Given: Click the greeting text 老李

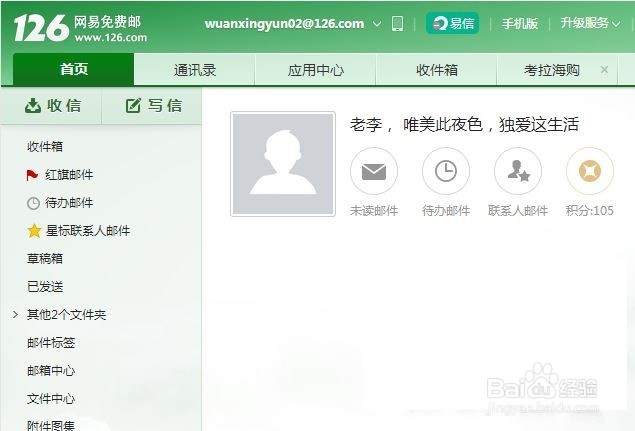Looking at the screenshot, I should 366,125.
